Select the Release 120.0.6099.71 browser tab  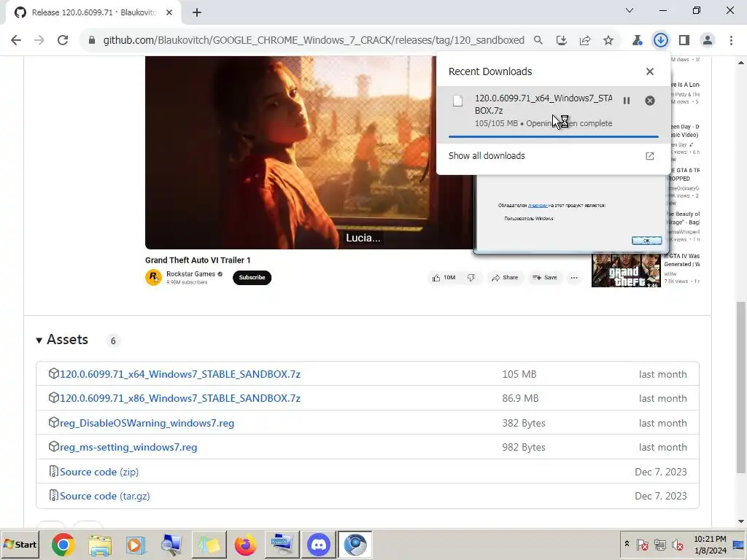[x=93, y=13]
